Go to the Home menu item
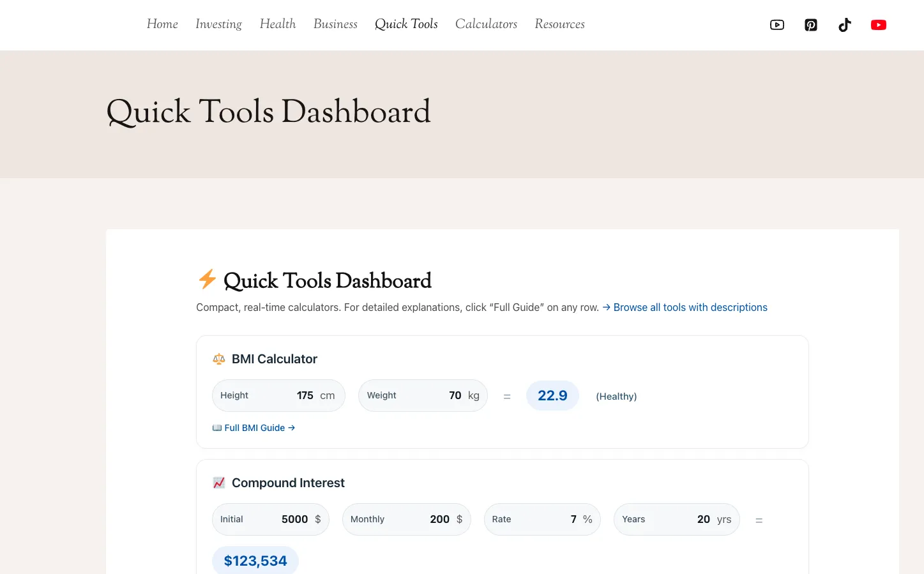 pos(162,24)
